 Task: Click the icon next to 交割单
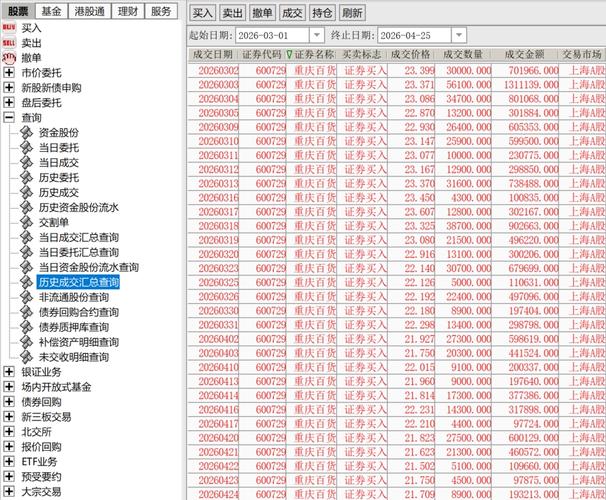tap(26, 222)
